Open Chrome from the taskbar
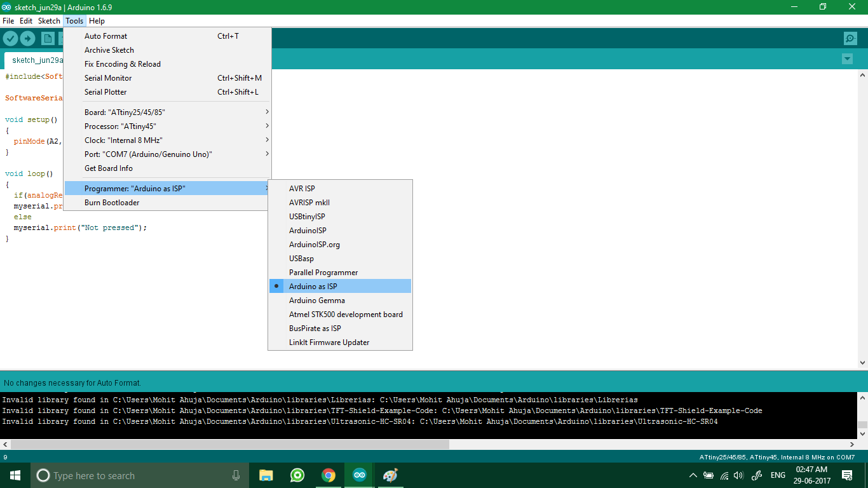The image size is (868, 488). 328,475
